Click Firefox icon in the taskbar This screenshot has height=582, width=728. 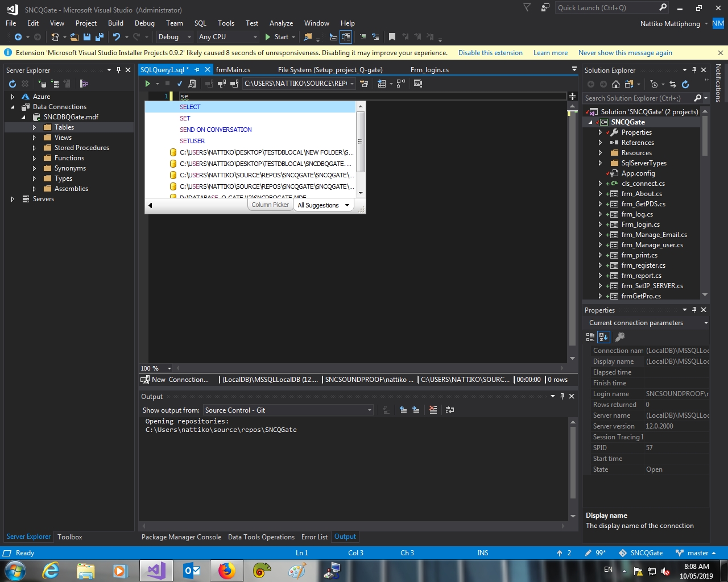[x=226, y=570]
